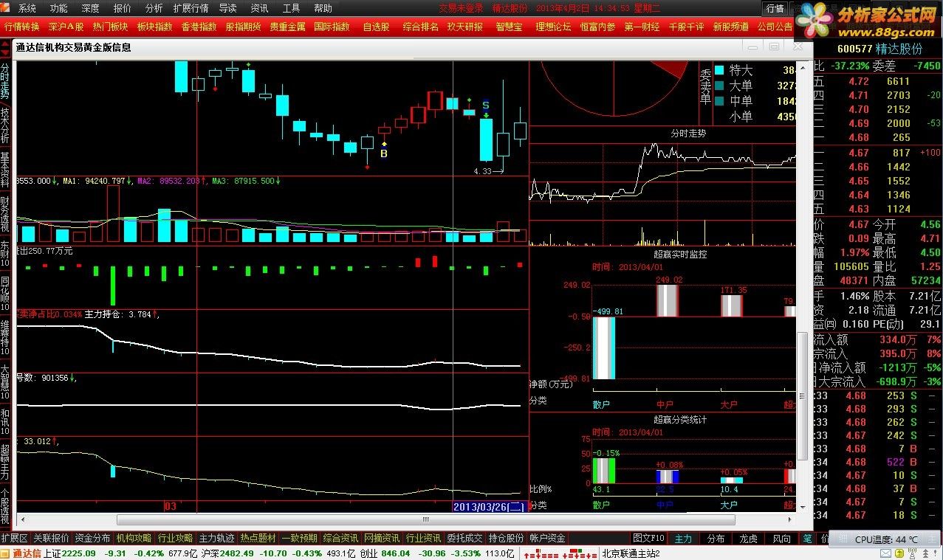Switch to 分时走势 side tab
The width and height of the screenshot is (943, 560).
pos(5,80)
